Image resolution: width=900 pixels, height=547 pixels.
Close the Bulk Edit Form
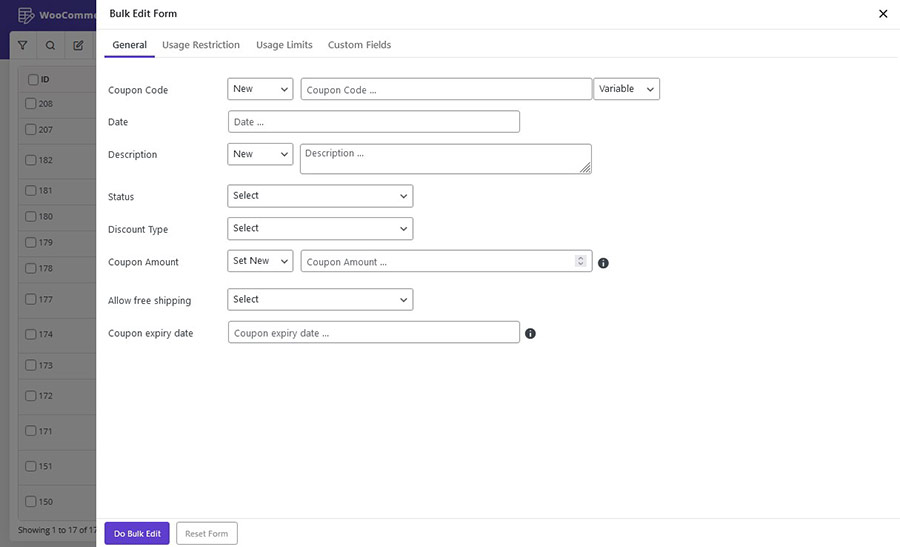point(883,14)
